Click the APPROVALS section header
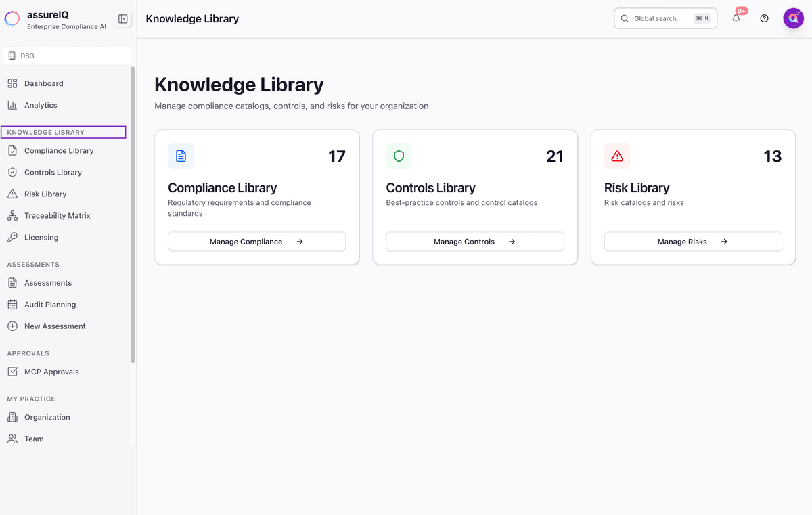812x515 pixels. tap(28, 353)
